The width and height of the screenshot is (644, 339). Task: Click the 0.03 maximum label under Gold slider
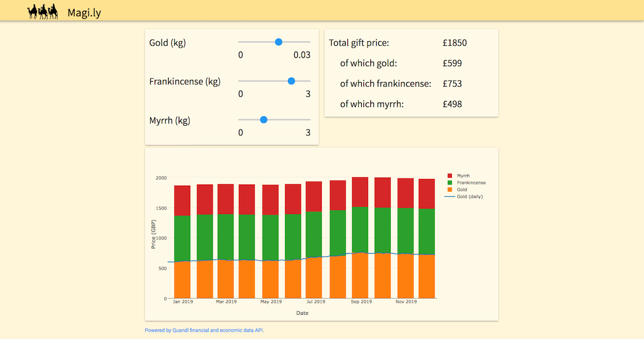point(302,55)
